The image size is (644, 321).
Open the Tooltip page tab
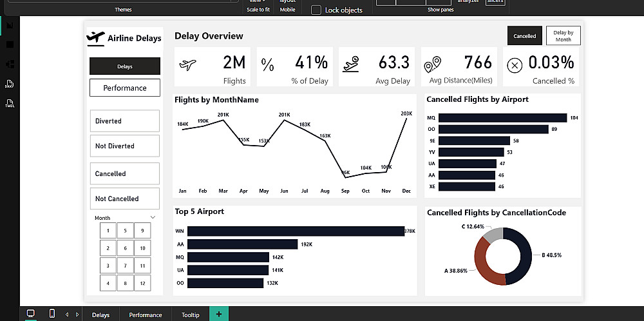point(191,315)
